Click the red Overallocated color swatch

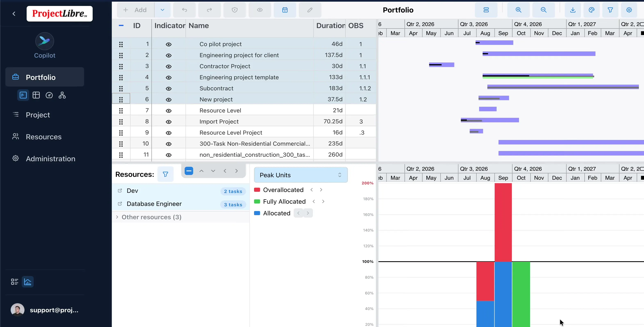(x=257, y=190)
